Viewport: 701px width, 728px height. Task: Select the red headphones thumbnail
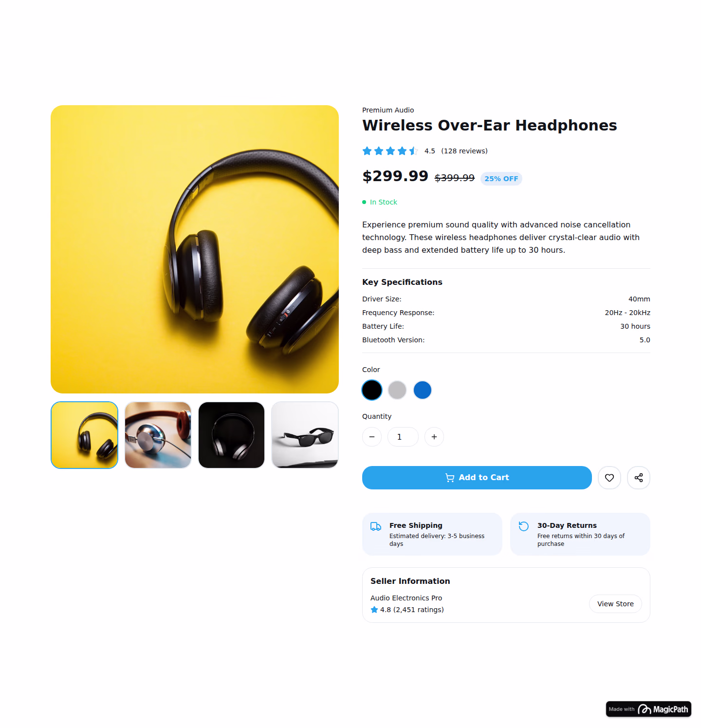(158, 435)
